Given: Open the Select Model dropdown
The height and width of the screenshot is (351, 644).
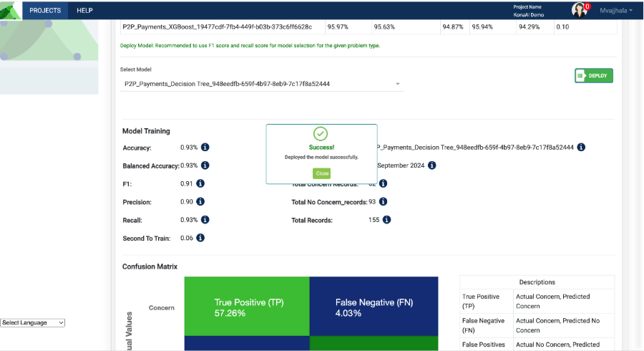Looking at the screenshot, I should 262,84.
